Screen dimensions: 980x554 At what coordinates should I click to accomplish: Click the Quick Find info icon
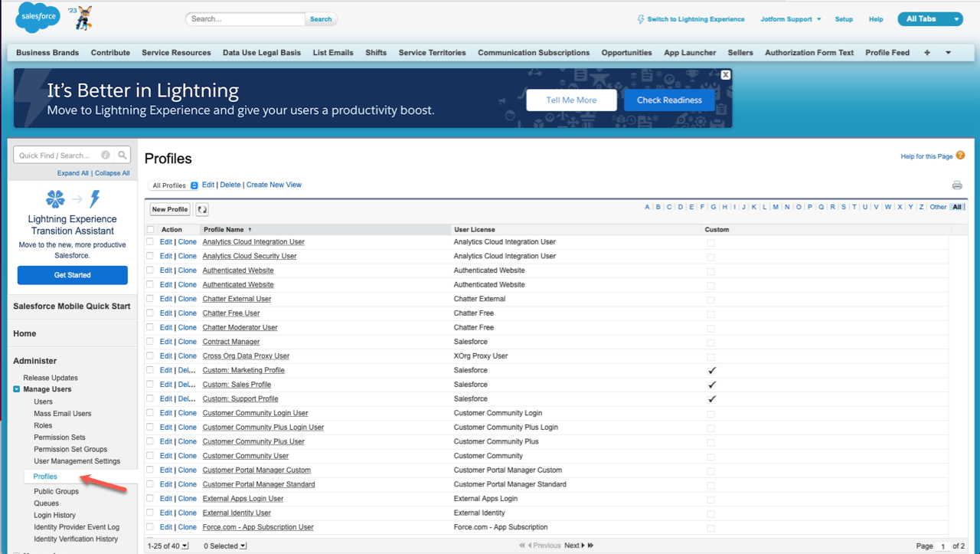coord(106,156)
